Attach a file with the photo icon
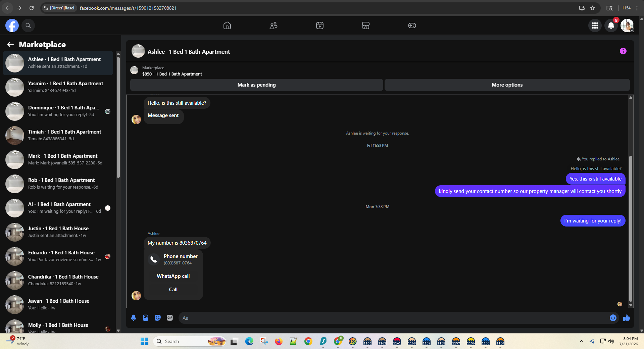 pyautogui.click(x=146, y=318)
